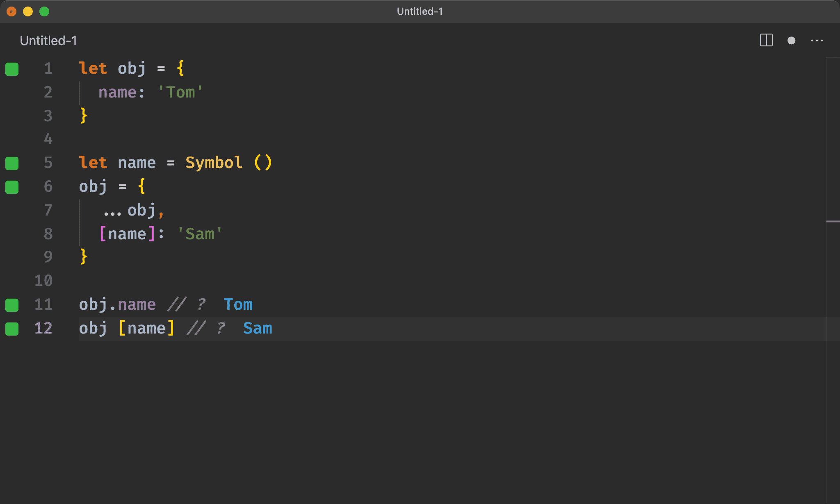
Task: Click the unsaved changes dot indicator
Action: (791, 40)
